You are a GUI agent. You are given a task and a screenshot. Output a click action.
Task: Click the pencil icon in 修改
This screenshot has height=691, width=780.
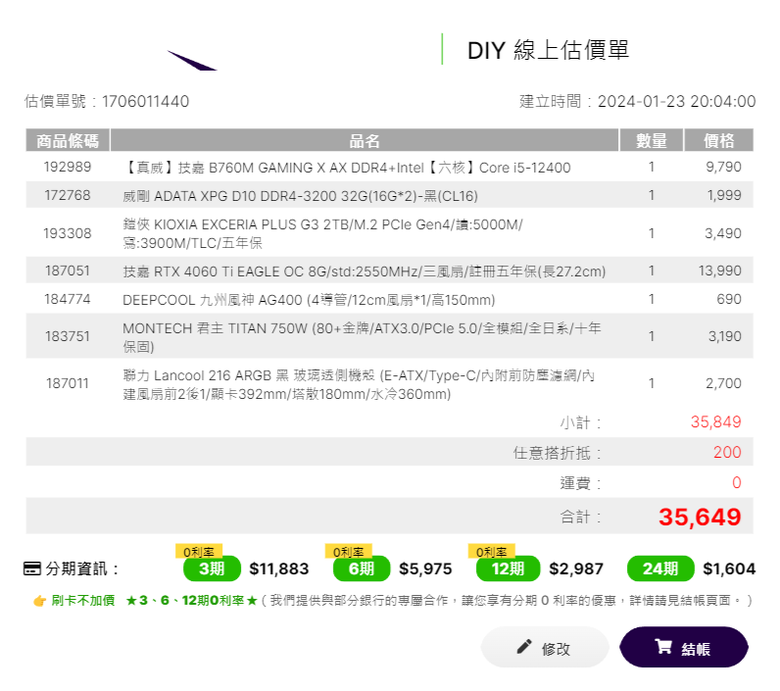[x=524, y=646]
